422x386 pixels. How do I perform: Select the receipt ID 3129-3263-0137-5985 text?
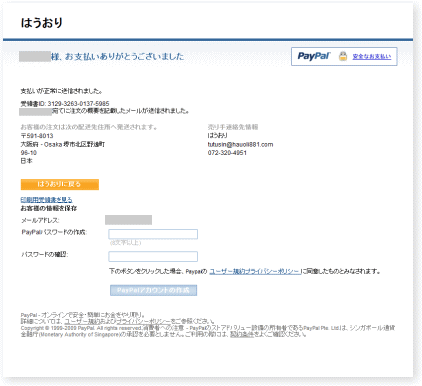(x=78, y=104)
